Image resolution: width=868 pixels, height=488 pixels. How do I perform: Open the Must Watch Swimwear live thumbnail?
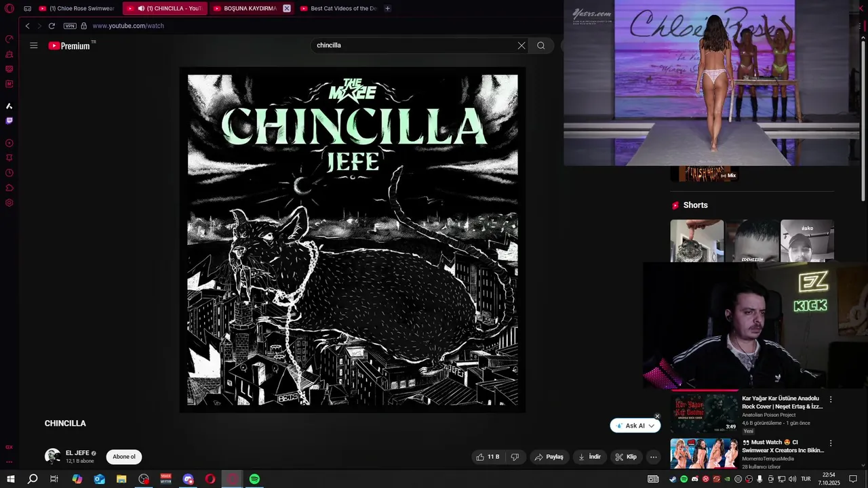point(705,453)
